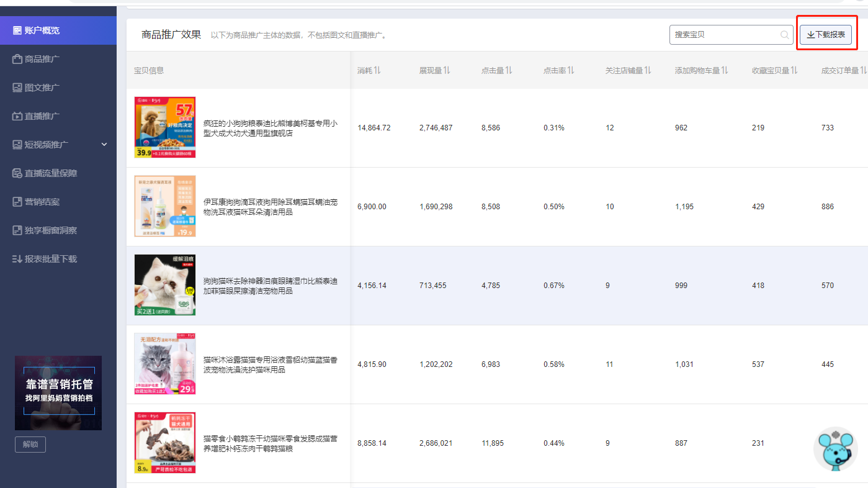Click the 伊耳康狗狗滴耳液 product title
This screenshot has width=868, height=488.
(x=271, y=207)
